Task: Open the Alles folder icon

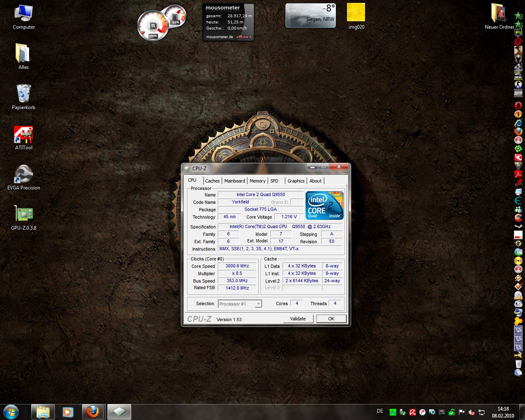Action: pos(23,57)
